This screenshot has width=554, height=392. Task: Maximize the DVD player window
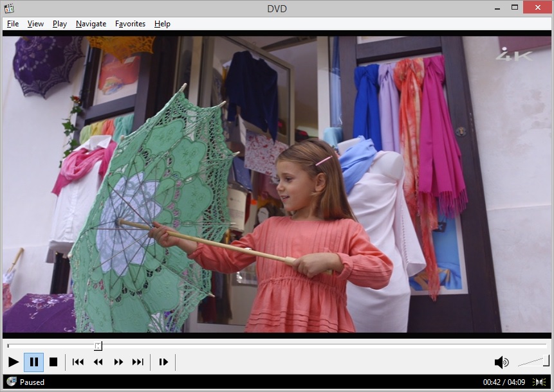(x=515, y=8)
